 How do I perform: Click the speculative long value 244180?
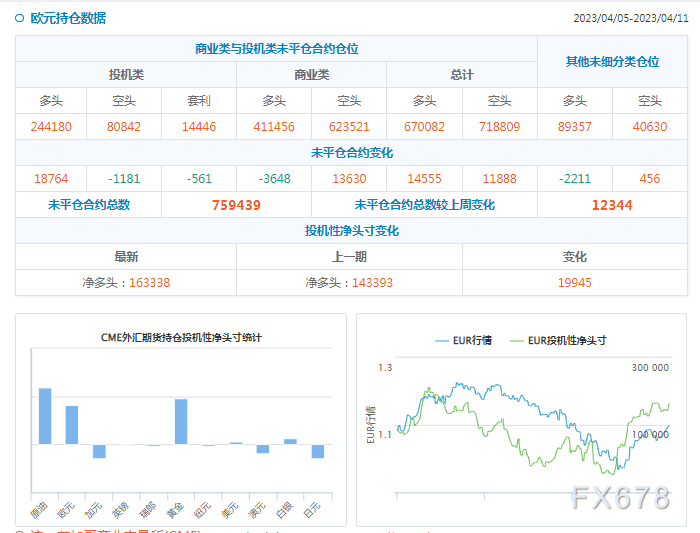pos(51,127)
